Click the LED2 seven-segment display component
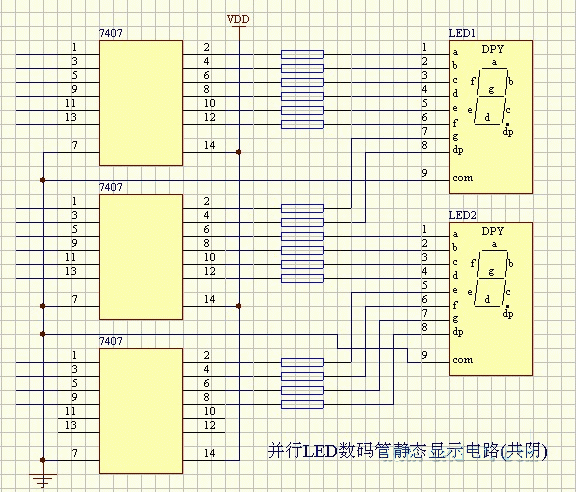 (491, 299)
